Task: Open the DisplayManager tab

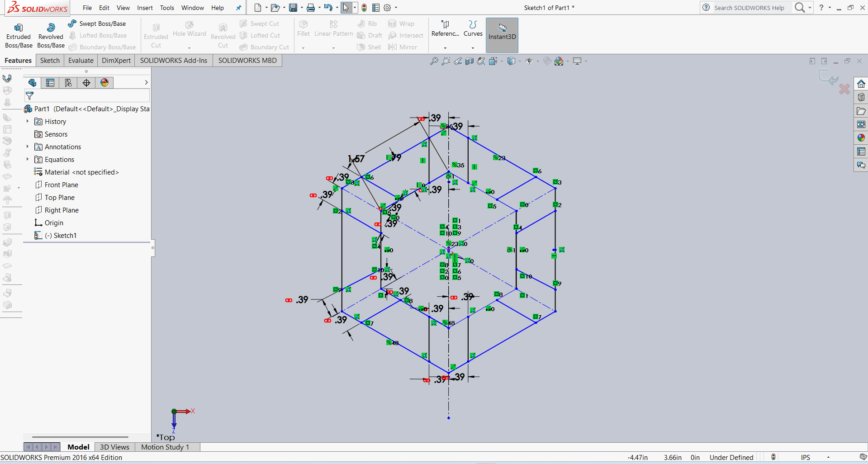Action: (x=104, y=82)
